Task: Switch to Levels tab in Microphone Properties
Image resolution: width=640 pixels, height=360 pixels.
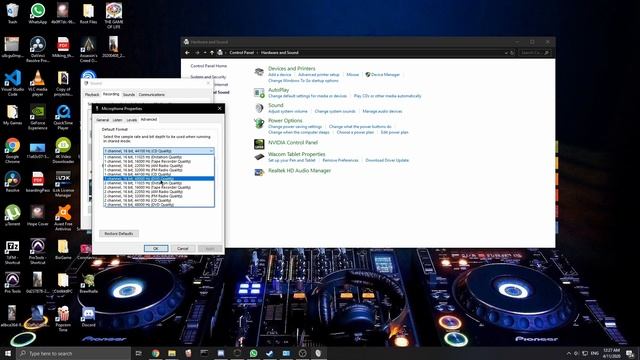Action: (x=131, y=120)
